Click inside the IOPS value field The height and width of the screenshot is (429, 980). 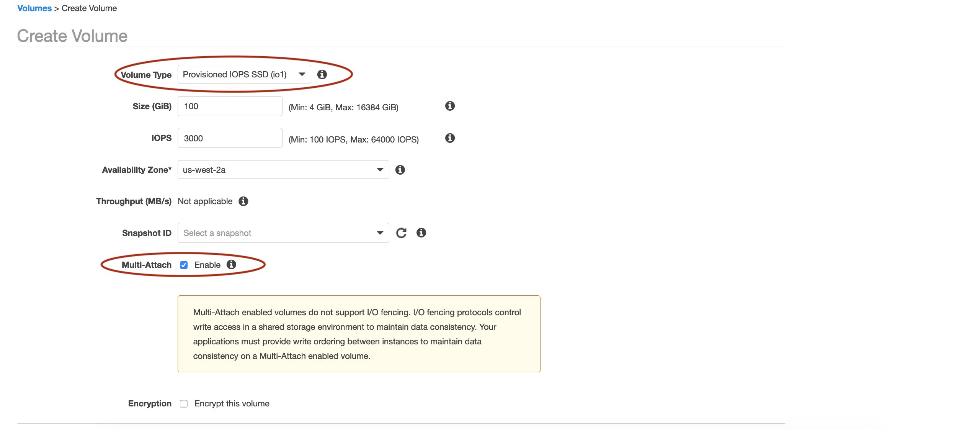[x=230, y=138]
